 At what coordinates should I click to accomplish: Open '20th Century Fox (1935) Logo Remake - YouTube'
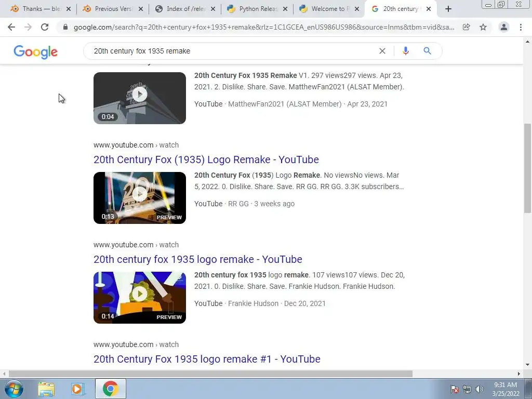pos(206,159)
